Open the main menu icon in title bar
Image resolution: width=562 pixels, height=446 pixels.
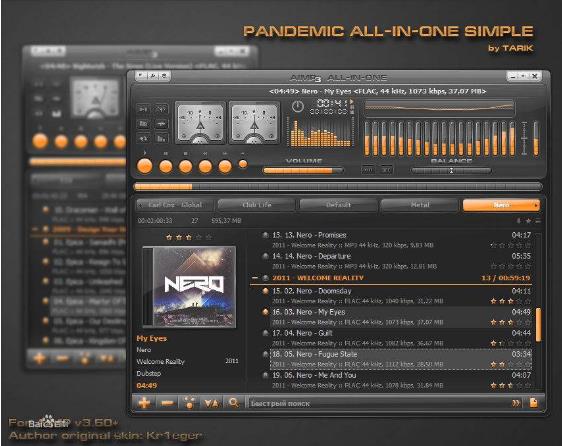tap(140, 76)
